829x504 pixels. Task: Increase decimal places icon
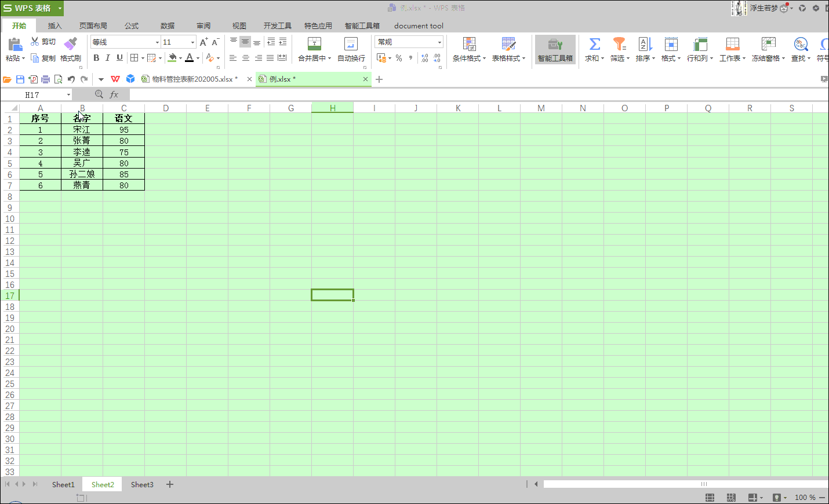point(424,58)
